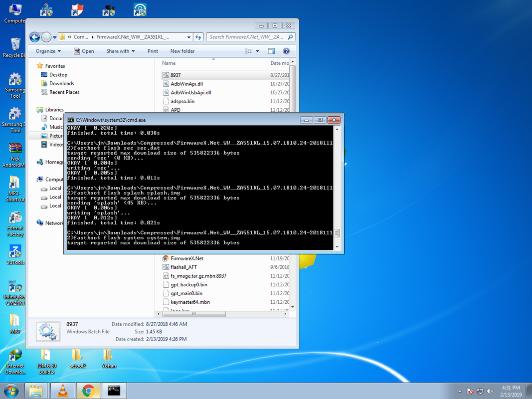
Task: Select the flashall_AFT file
Action: point(225,267)
